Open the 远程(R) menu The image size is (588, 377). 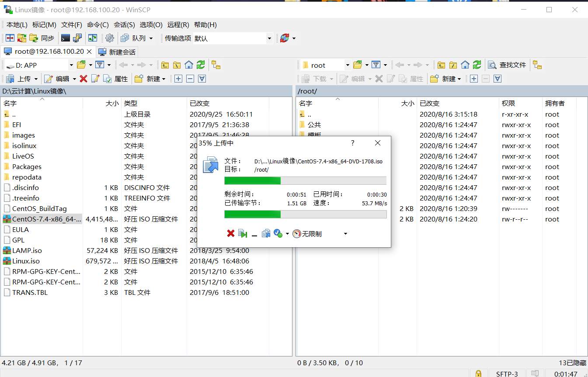coord(178,25)
